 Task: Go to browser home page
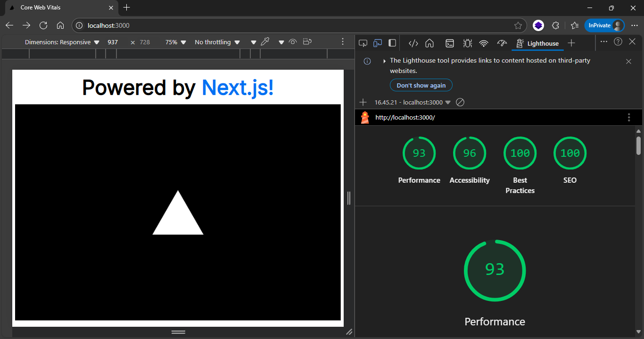click(x=60, y=25)
